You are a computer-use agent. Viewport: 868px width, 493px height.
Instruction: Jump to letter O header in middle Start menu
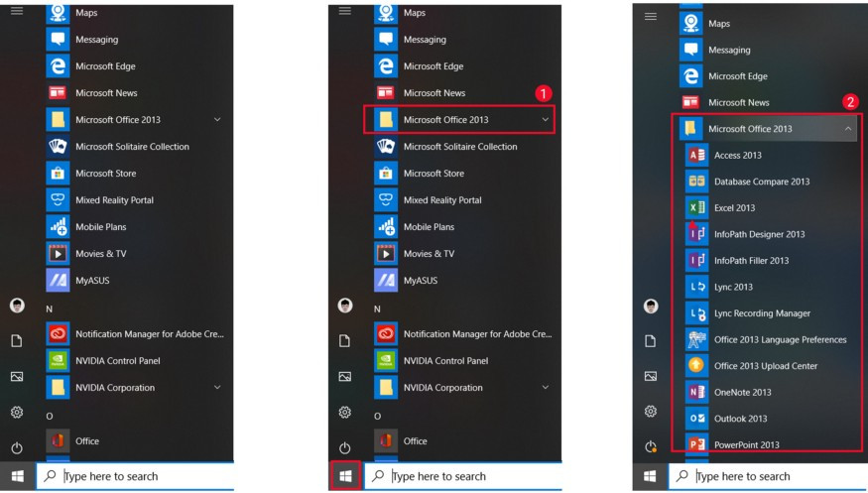(378, 416)
